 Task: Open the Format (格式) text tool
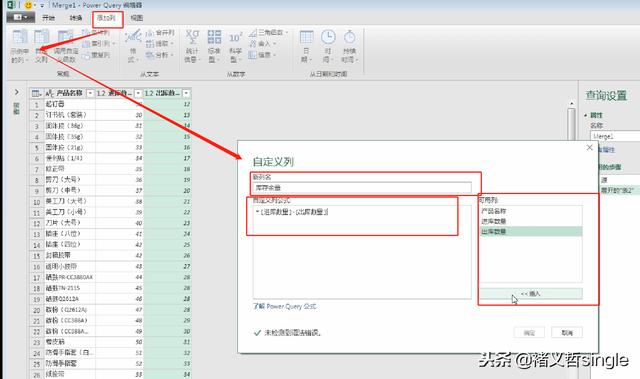pos(132,46)
